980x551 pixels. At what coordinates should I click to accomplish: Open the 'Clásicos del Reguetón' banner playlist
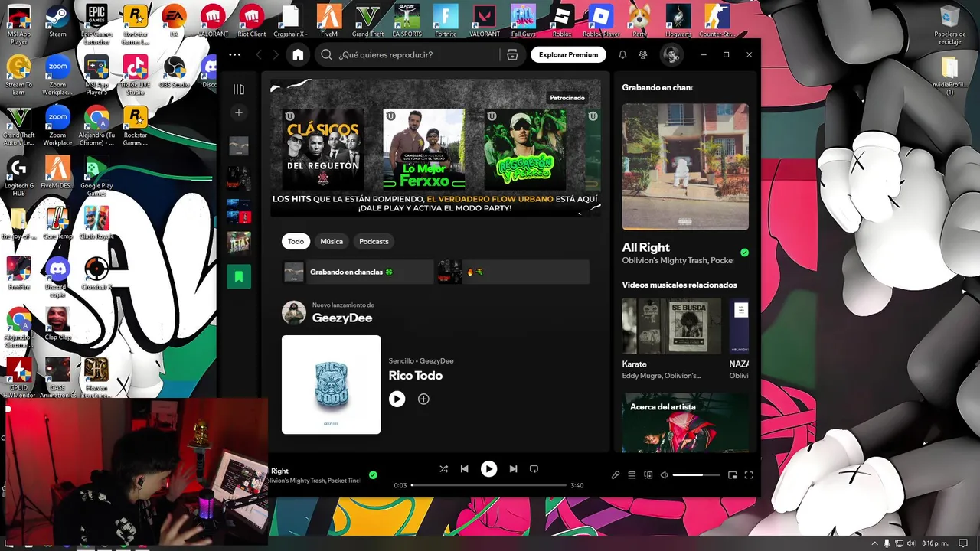click(323, 149)
